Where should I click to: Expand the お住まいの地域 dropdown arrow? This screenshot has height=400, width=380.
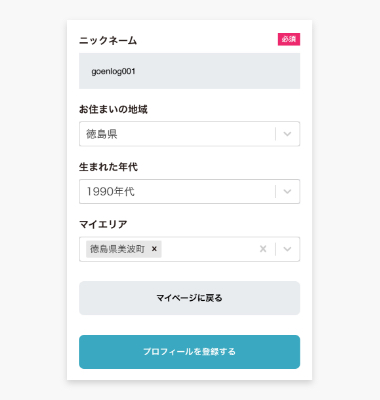point(287,134)
